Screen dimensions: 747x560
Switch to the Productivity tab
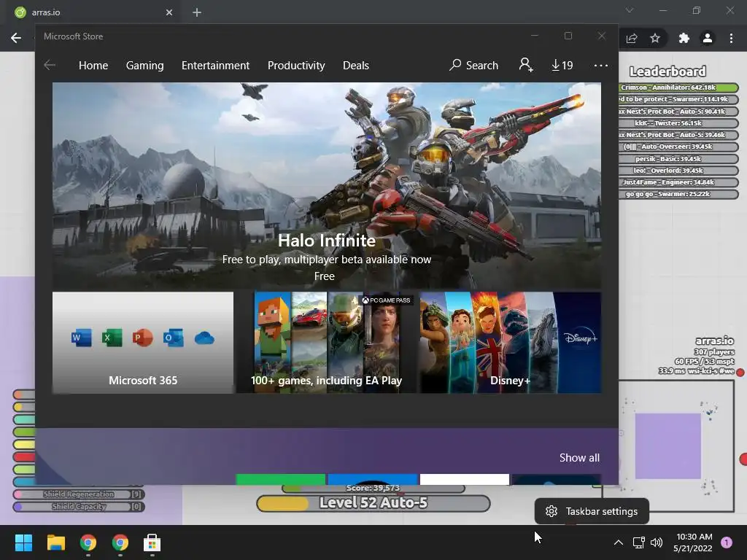(296, 65)
